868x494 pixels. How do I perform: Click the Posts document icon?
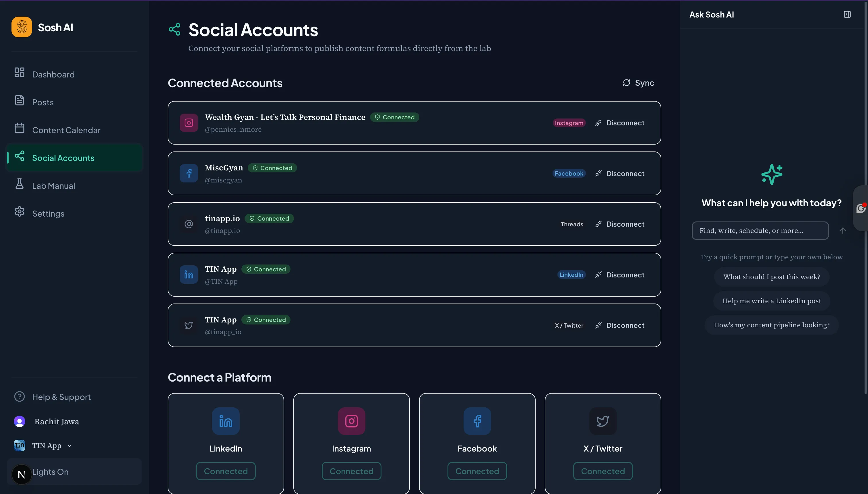click(x=19, y=100)
